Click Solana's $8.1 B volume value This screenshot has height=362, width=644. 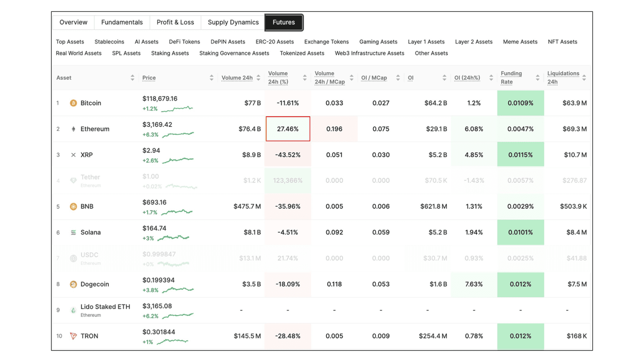pos(252,232)
